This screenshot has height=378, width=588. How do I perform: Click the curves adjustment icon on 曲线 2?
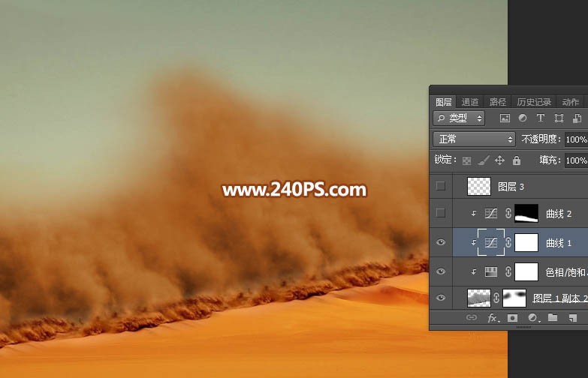pos(491,214)
